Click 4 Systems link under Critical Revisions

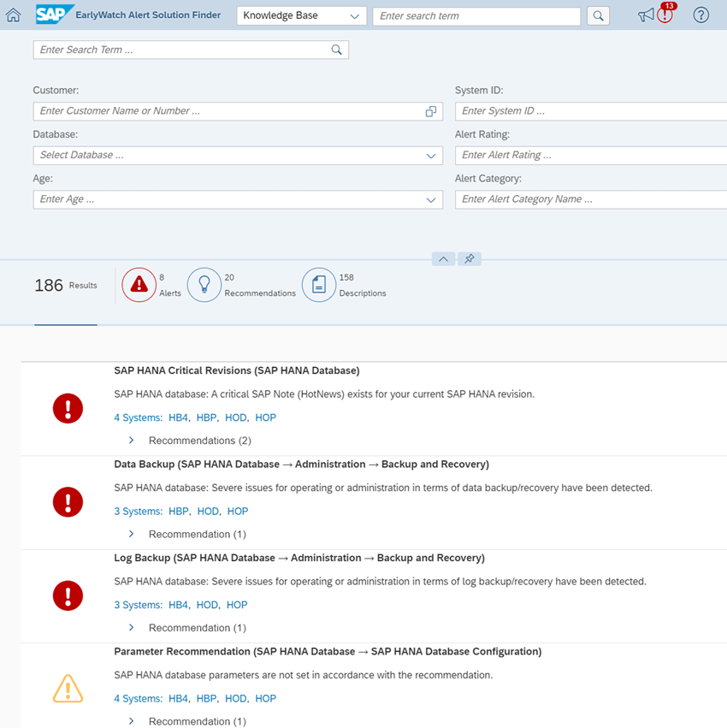[138, 417]
